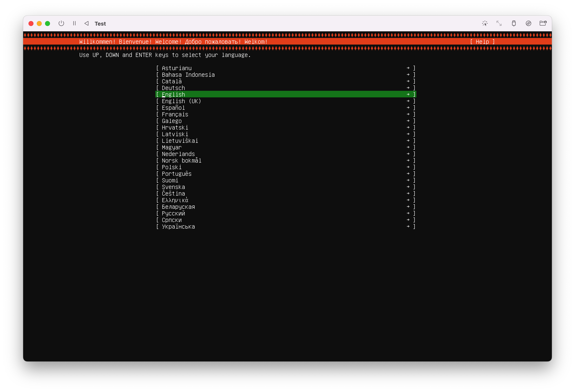This screenshot has width=575, height=392.
Task: Expand the arrow beside Nederlands
Action: pos(408,154)
